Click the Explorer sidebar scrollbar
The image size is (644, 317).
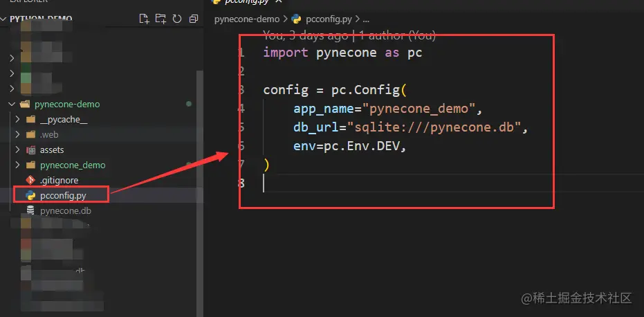(199, 193)
